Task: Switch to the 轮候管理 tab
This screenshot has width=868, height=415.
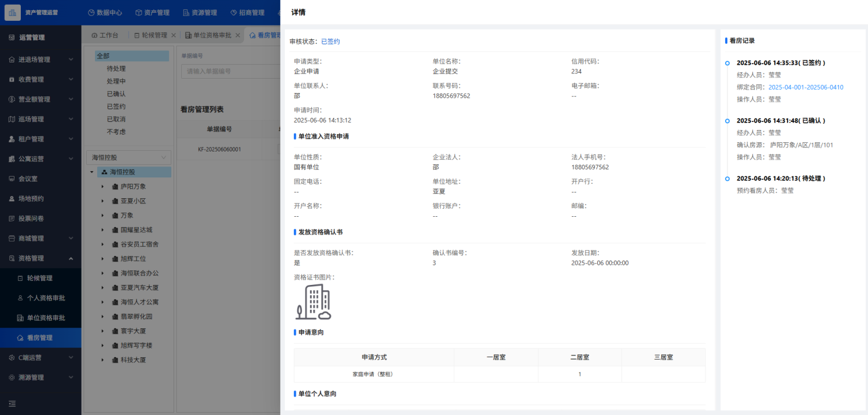Action: (x=150, y=35)
